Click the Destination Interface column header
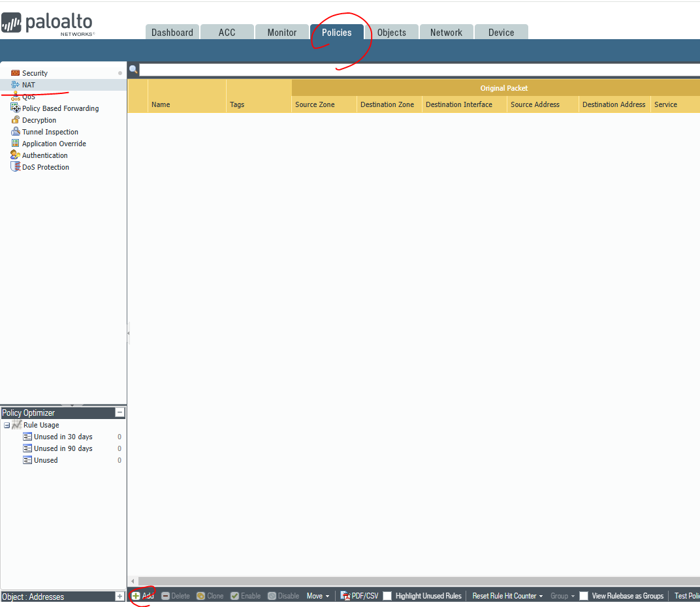The image size is (700, 607). (464, 104)
